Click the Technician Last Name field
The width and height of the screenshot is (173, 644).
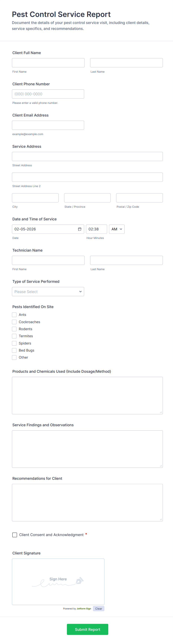[x=126, y=260]
